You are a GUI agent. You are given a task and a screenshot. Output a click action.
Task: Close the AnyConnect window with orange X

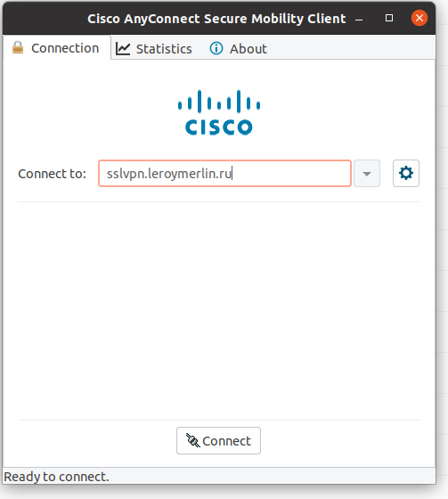419,18
